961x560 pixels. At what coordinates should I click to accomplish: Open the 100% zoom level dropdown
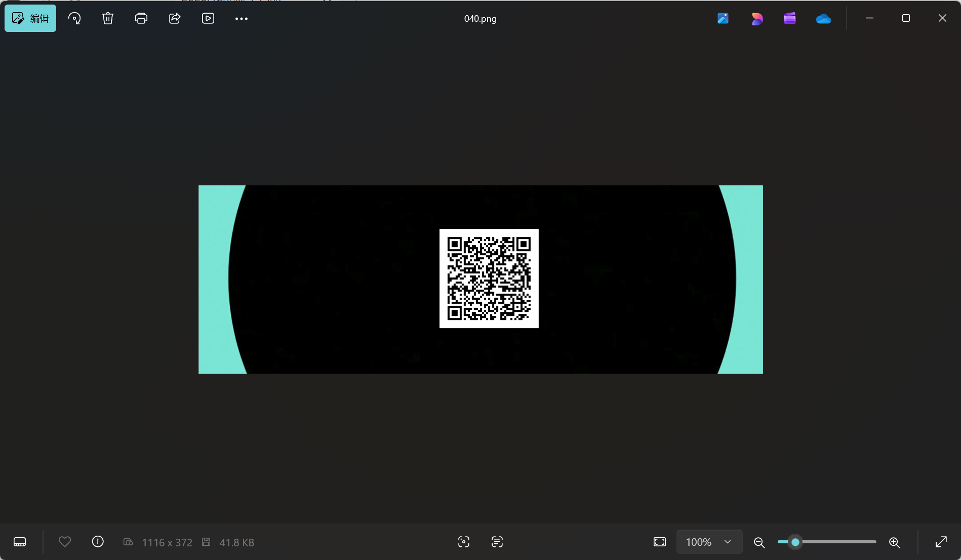tap(709, 542)
